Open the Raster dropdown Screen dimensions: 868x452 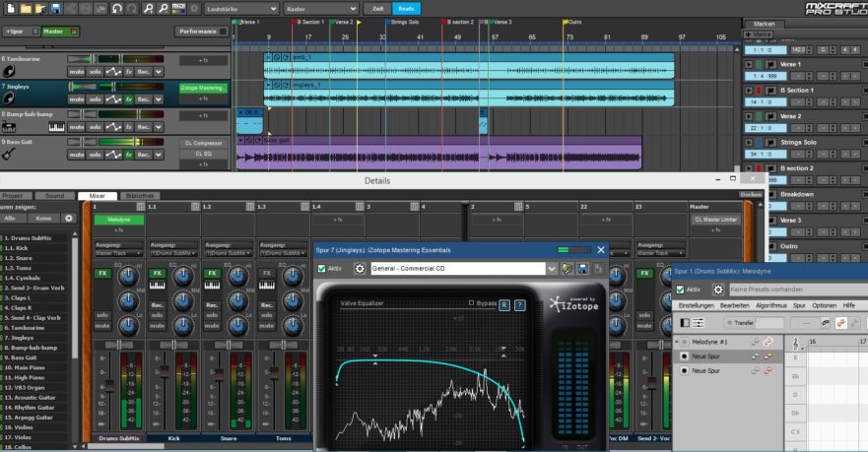(x=321, y=9)
